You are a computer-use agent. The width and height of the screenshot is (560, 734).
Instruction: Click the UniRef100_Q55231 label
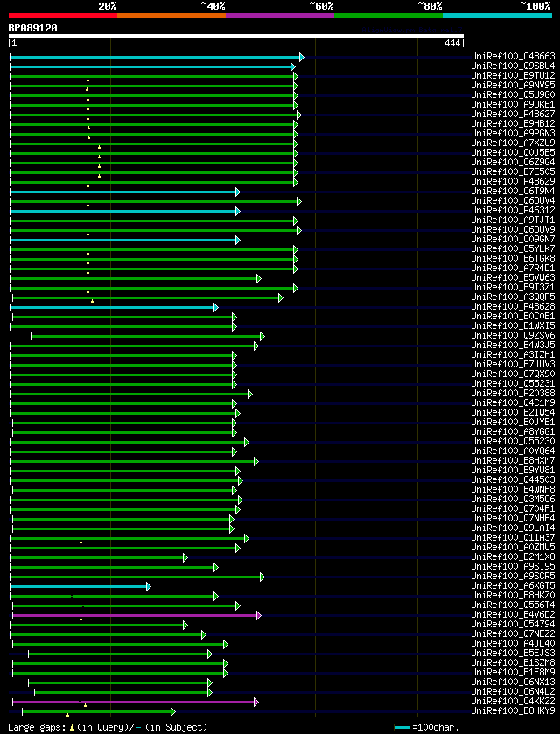513,383
